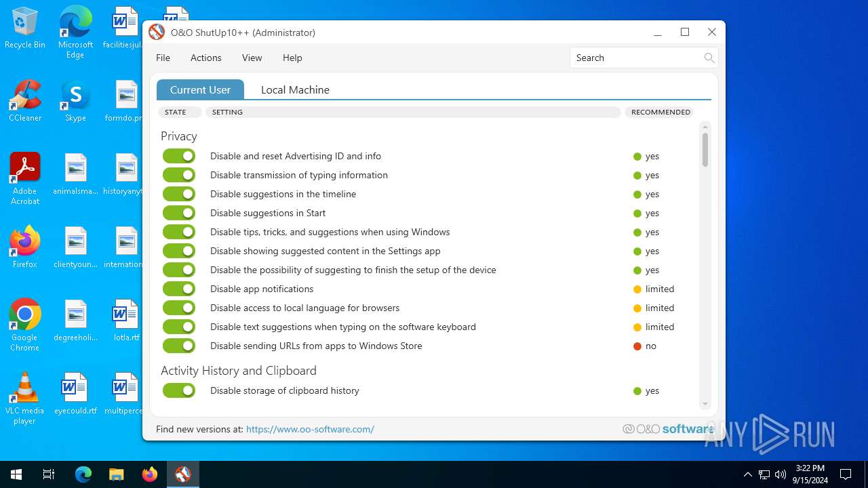Click the list scroll-down arrow
This screenshot has width=868, height=488.
tap(705, 404)
